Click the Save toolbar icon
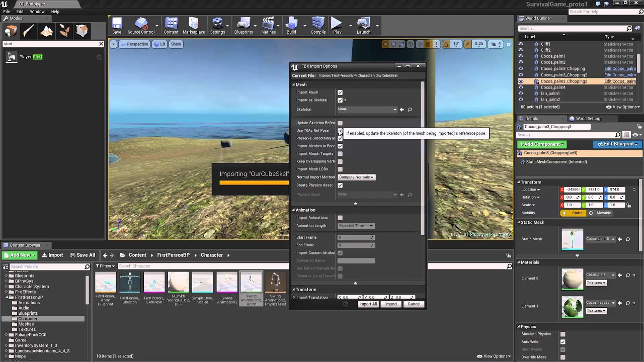Screen dimensions: 644x362 click(117, 26)
